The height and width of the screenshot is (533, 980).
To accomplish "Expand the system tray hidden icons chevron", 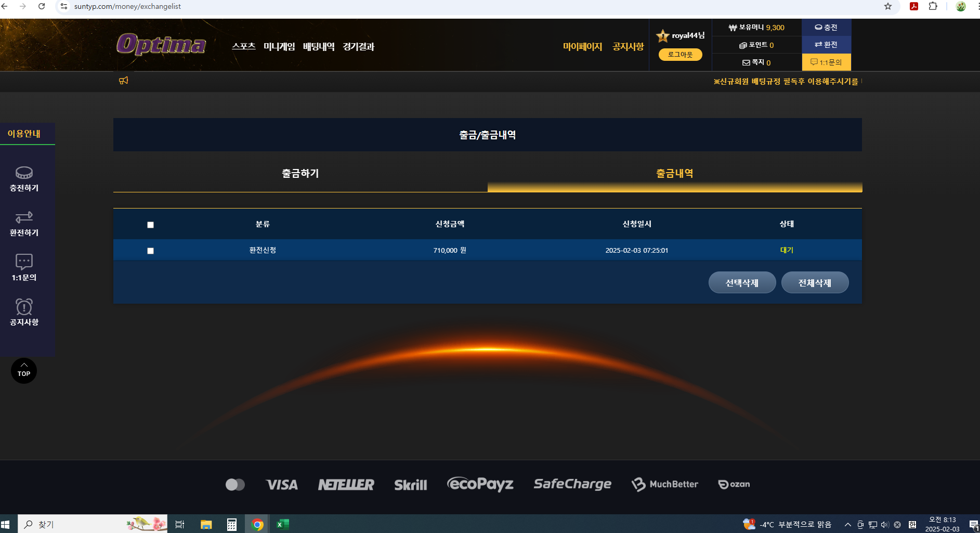I will click(x=847, y=524).
